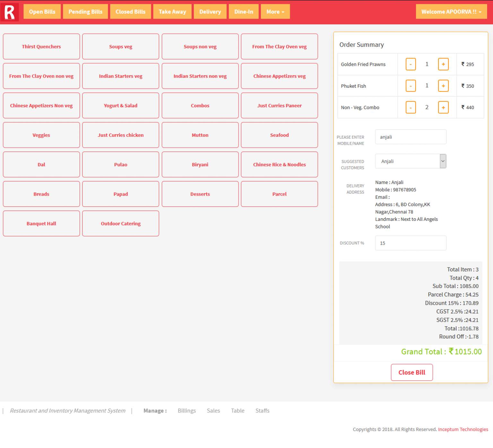Click the mobile/name entry box
The image size is (493, 448).
[x=411, y=137]
